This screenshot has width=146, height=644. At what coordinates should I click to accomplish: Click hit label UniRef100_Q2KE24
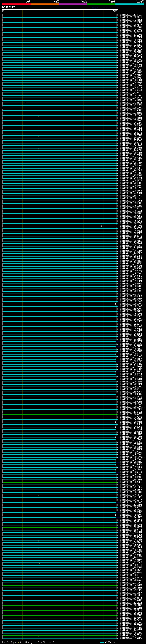pos(131,266)
